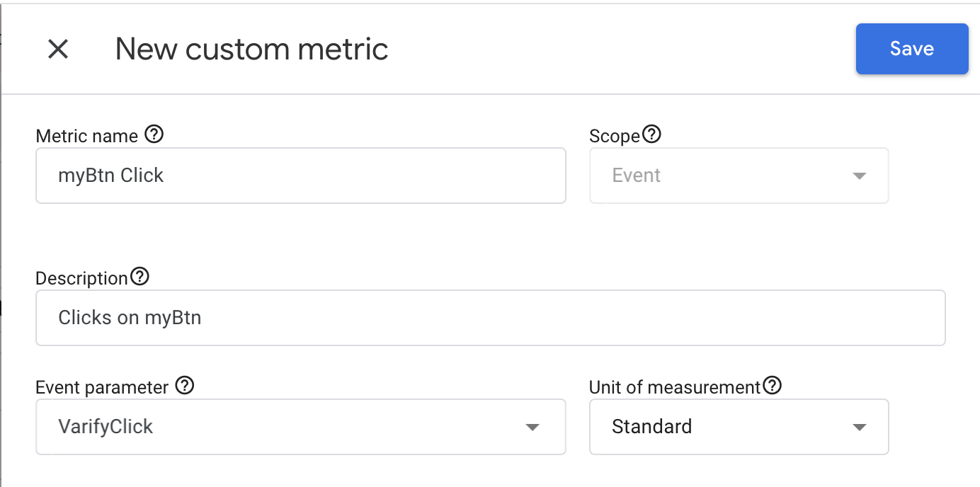Click the Event parameter label text
The width and height of the screenshot is (980, 487).
point(103,387)
